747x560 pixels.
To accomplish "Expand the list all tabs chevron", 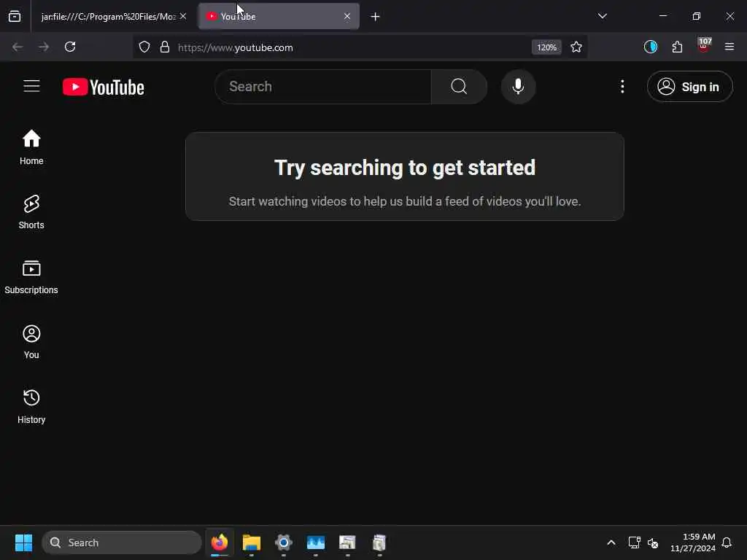I will point(602,16).
